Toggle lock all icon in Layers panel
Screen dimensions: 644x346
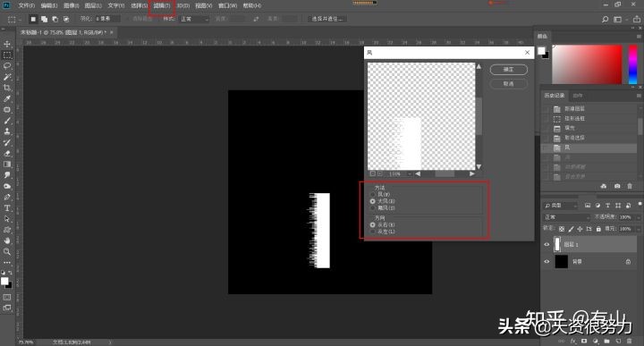click(598, 229)
